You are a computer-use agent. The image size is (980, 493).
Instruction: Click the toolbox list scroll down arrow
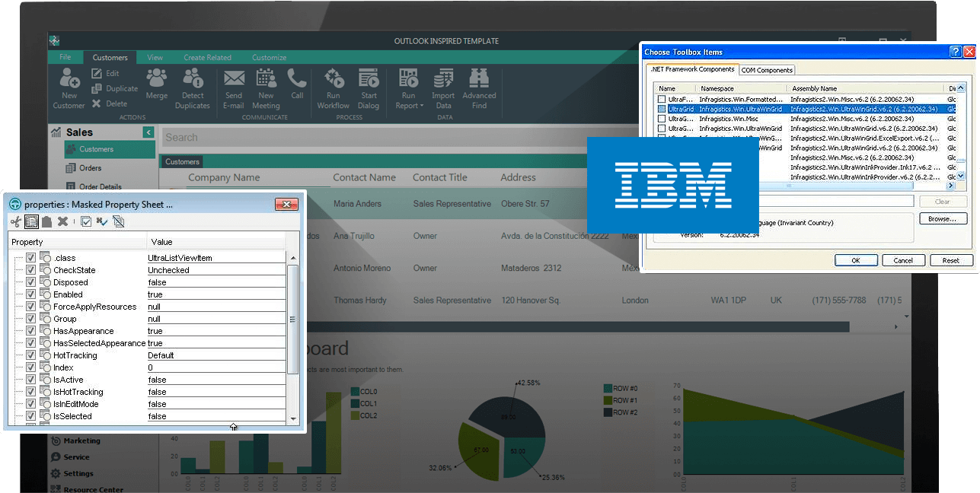(961, 176)
